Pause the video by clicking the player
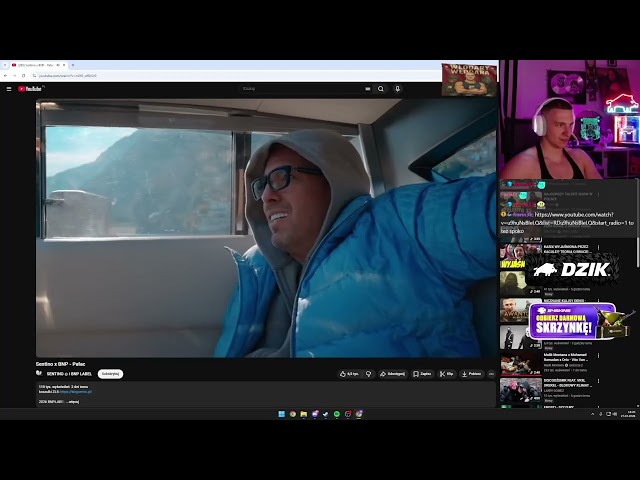The width and height of the screenshot is (640, 480). [x=266, y=228]
